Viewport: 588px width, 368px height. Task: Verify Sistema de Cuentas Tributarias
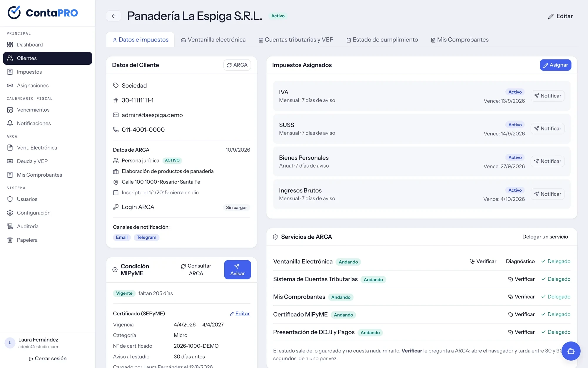click(x=521, y=279)
